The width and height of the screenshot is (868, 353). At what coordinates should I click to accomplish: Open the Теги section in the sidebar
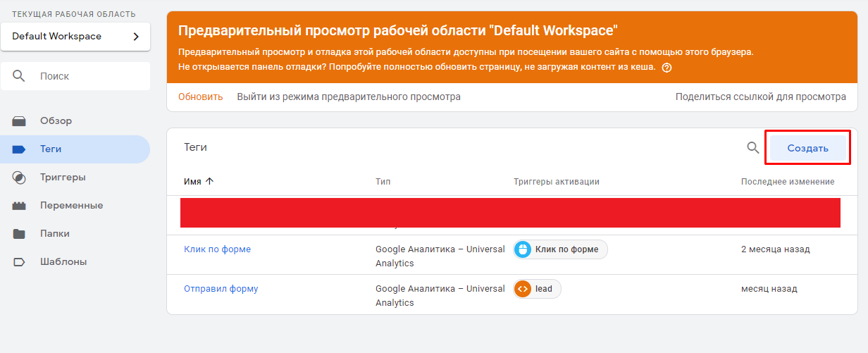(51, 149)
